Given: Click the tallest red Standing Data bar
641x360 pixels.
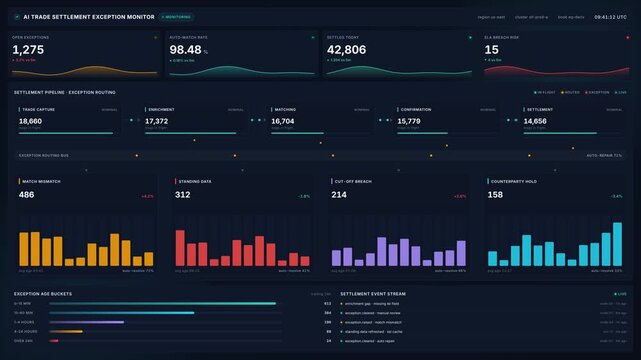Looking at the screenshot, I should point(180,248).
